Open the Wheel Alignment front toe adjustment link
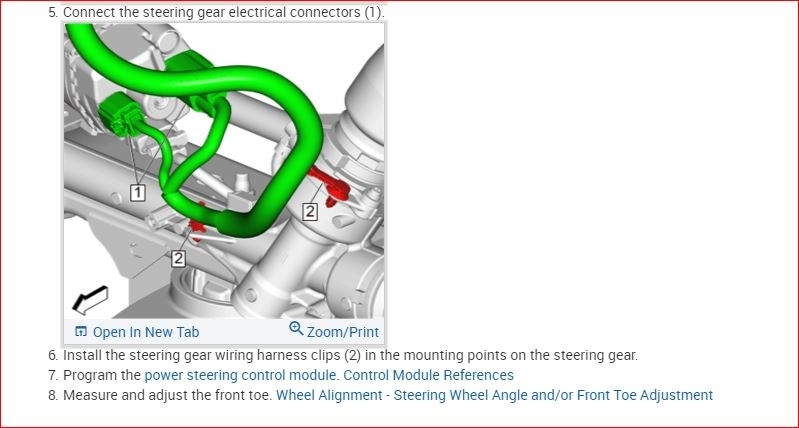 tap(494, 395)
